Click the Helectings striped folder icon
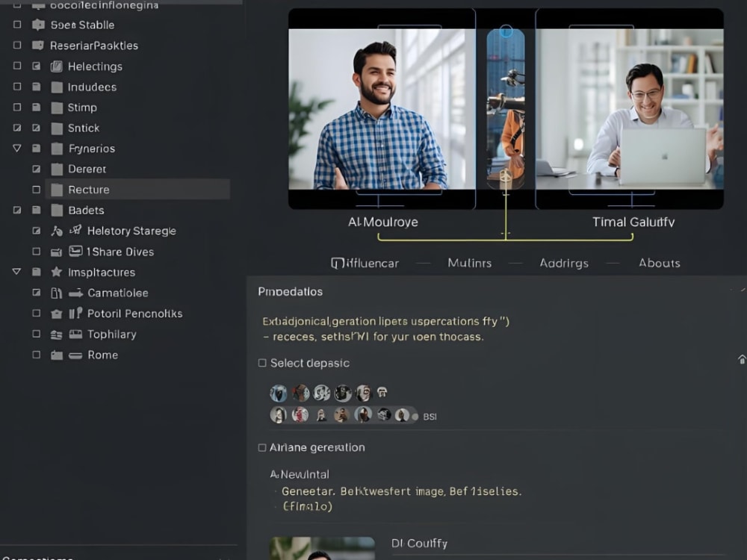Viewport: 747px width, 560px height. 57,66
